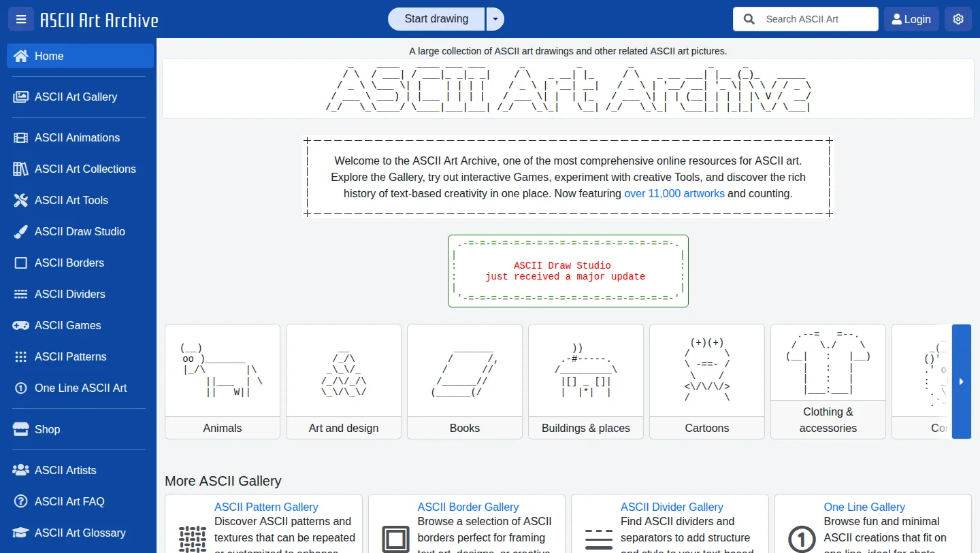Click the divider lines icon of Divider Gallery
This screenshot has height=553, width=980.
[599, 539]
